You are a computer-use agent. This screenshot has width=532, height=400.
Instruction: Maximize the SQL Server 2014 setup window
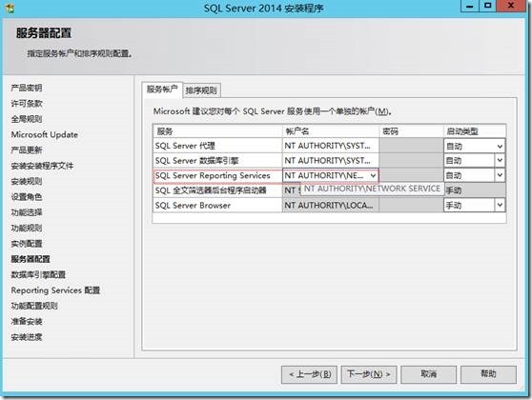488,6
